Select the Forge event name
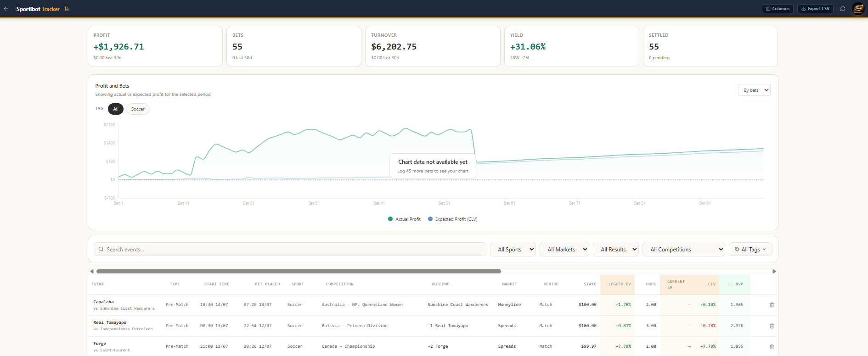 tap(100, 344)
